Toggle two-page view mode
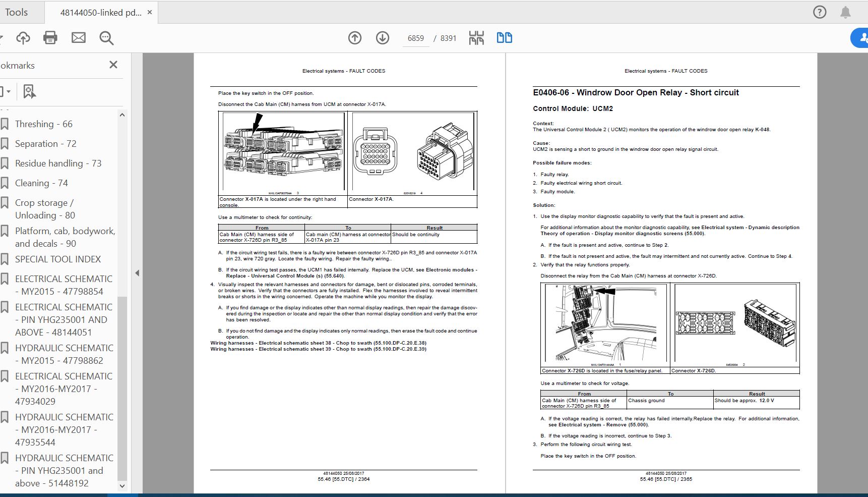 pos(504,38)
